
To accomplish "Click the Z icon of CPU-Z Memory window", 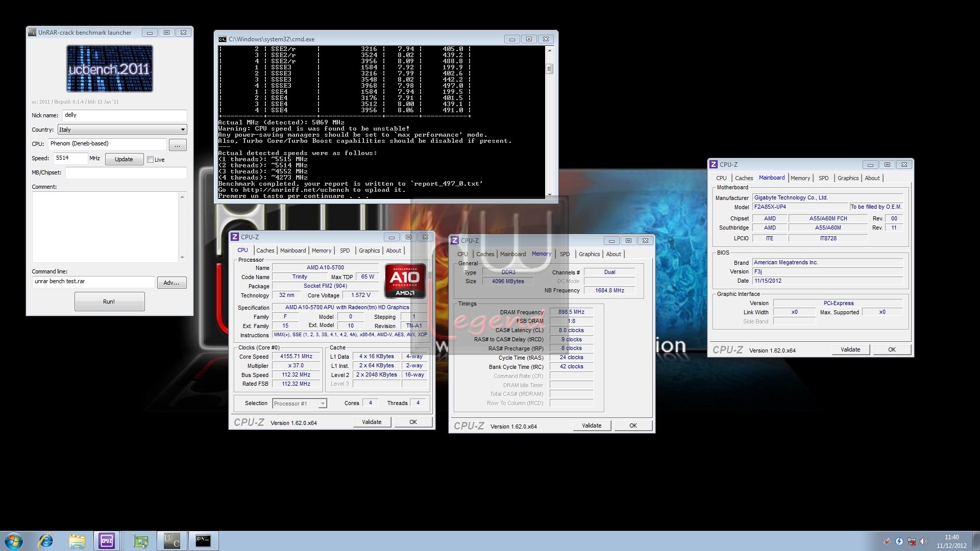I will (455, 240).
